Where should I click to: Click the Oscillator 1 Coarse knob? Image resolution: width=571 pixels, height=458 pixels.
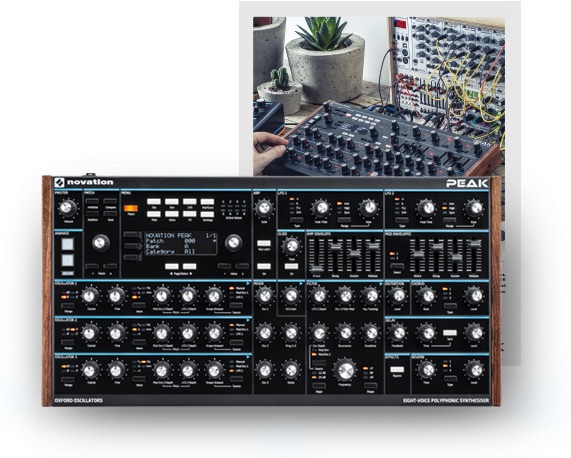[x=91, y=296]
